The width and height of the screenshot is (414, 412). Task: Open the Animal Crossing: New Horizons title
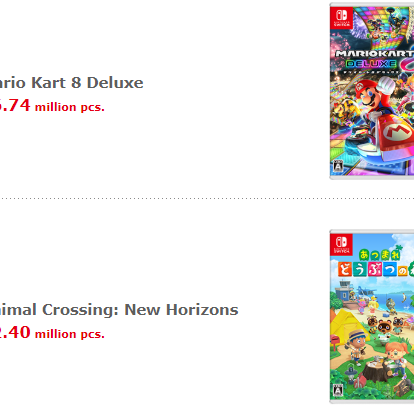pyautogui.click(x=119, y=310)
